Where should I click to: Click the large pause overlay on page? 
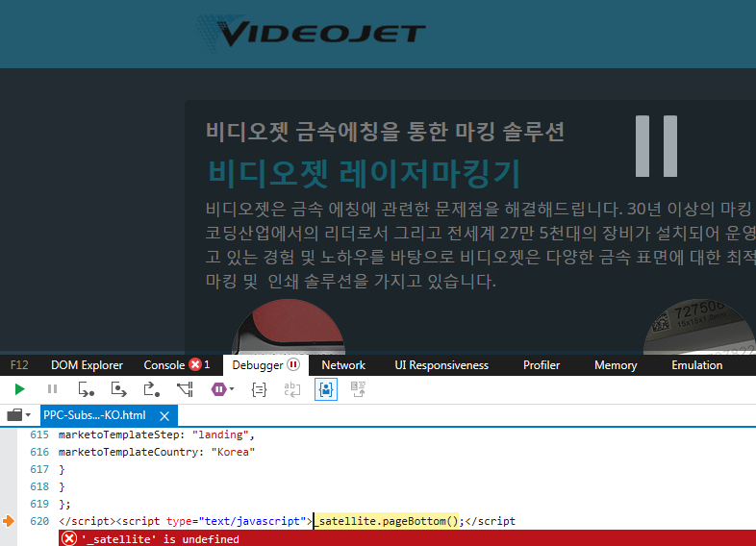[656, 146]
